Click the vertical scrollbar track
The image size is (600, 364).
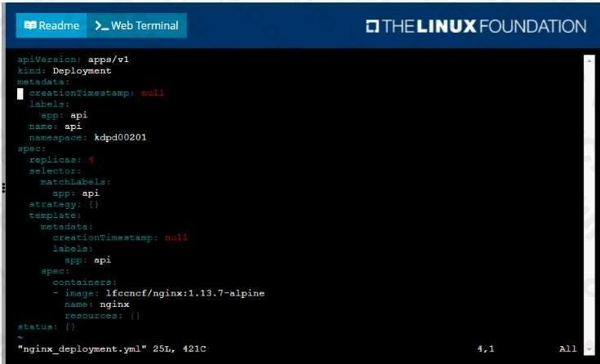click(x=589, y=205)
